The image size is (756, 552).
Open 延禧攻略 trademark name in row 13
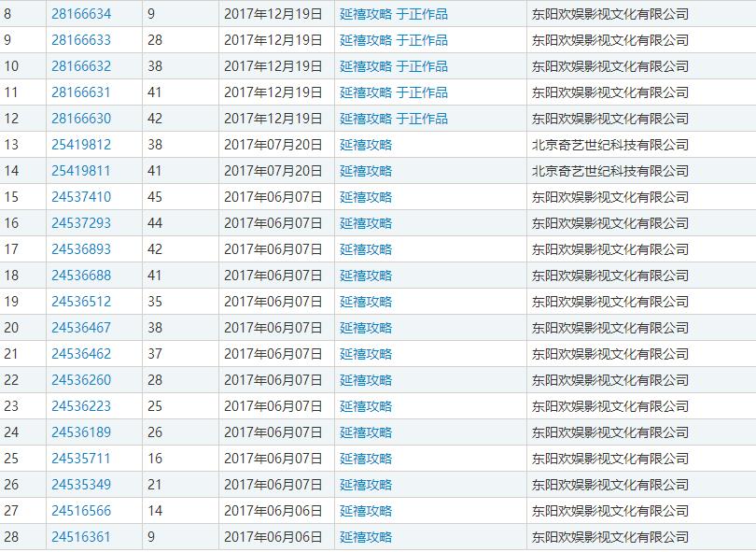tap(366, 145)
